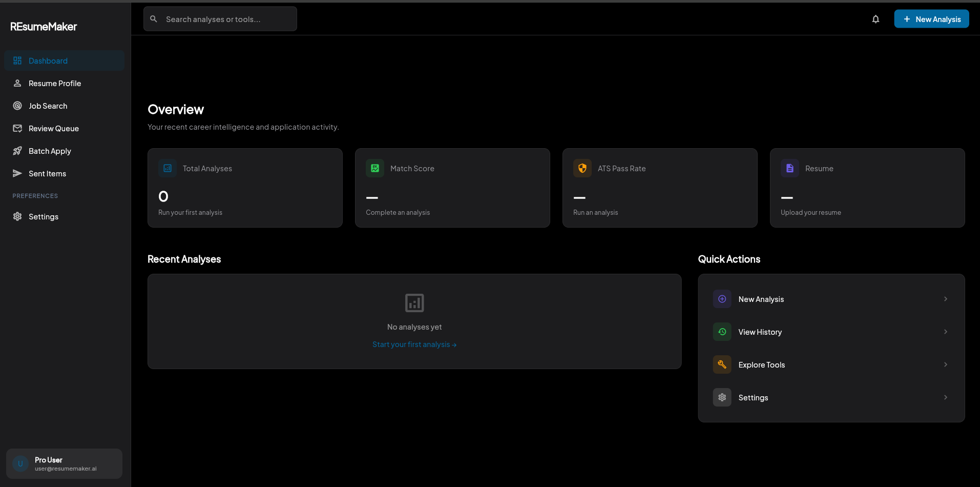
Task: Expand the New Analysis quick action chevron
Action: 945,299
